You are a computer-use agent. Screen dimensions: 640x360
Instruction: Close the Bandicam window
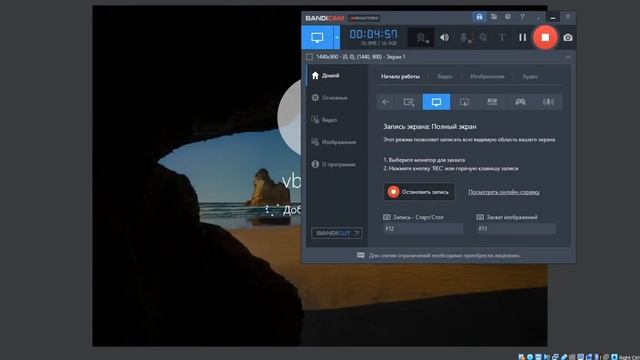pyautogui.click(x=568, y=17)
